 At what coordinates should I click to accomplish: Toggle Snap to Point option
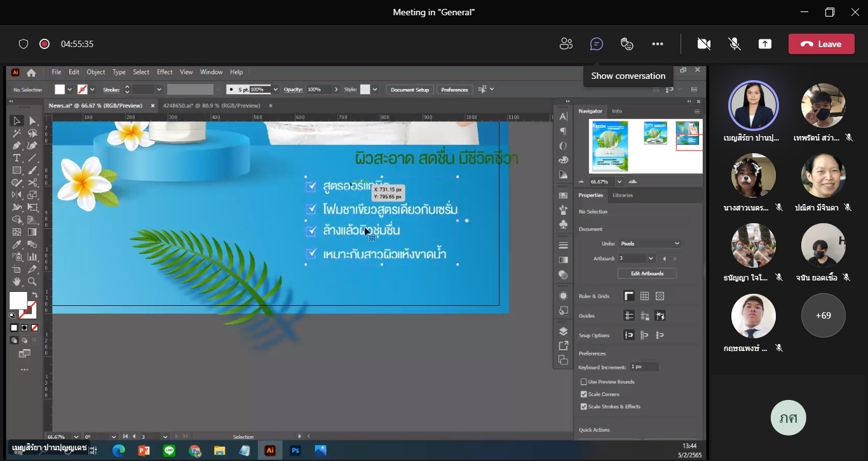pyautogui.click(x=629, y=335)
